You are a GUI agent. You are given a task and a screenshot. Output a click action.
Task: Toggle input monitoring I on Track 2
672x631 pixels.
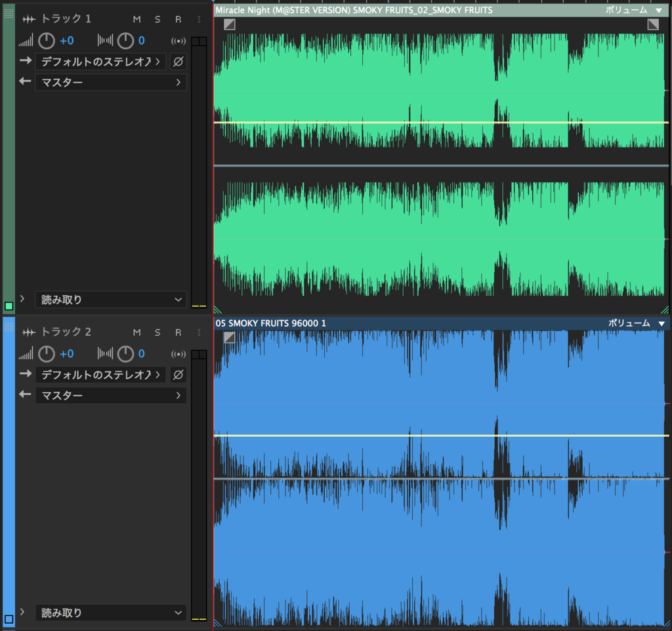198,333
